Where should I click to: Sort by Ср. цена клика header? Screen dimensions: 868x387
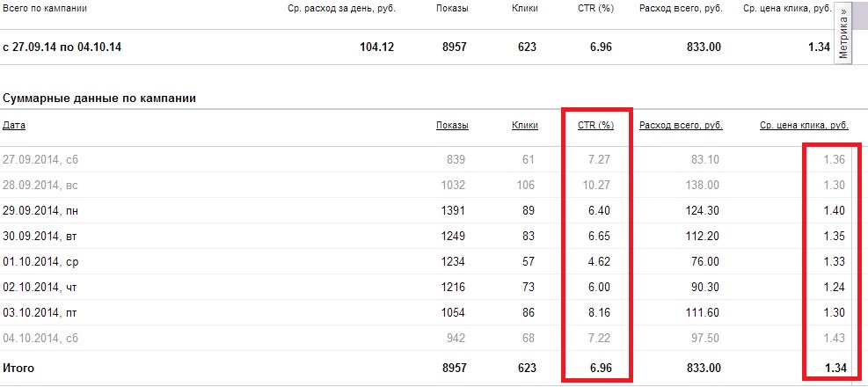[x=804, y=126]
